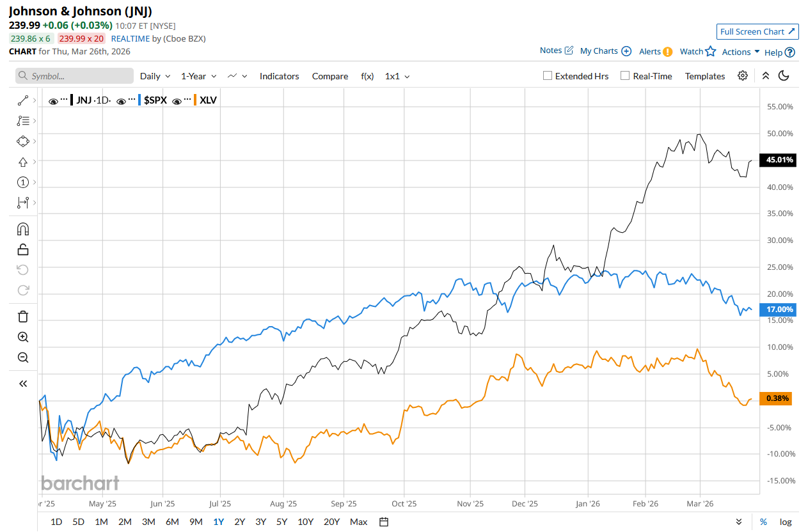
Task: Click the 17.00% SPX value label
Action: click(x=777, y=309)
